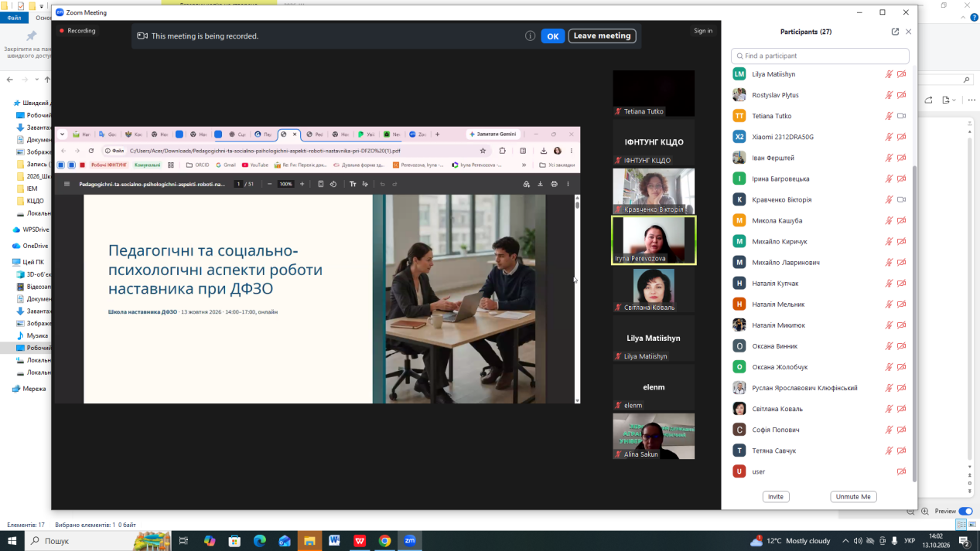980x551 pixels.
Task: Open the recent locations dropdown in Explorer
Action: 37,80
